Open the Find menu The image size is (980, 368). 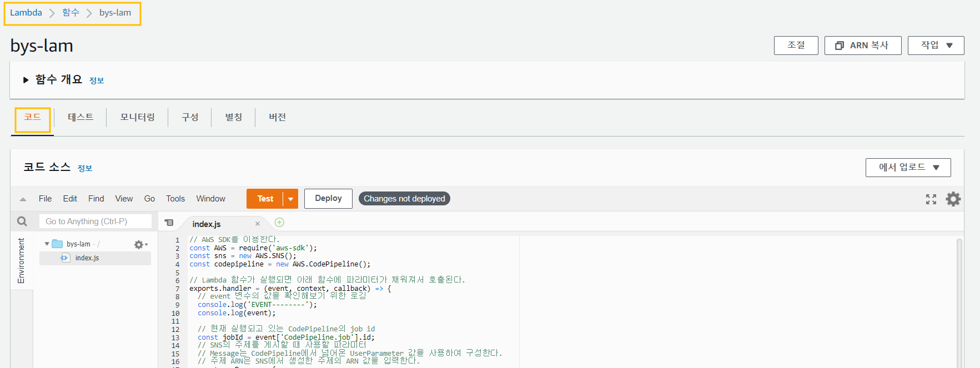click(96, 199)
